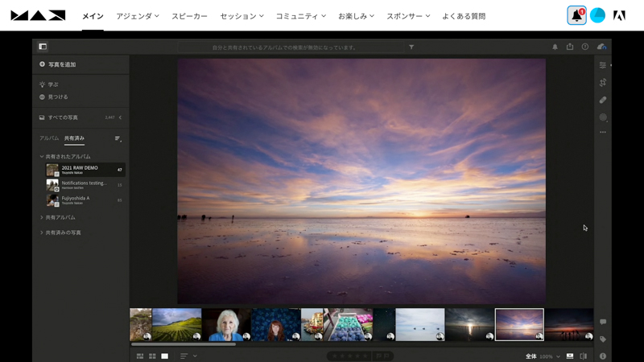This screenshot has width=644, height=362.
Task: Open the sort order icon in toolbar
Action: pos(184,356)
